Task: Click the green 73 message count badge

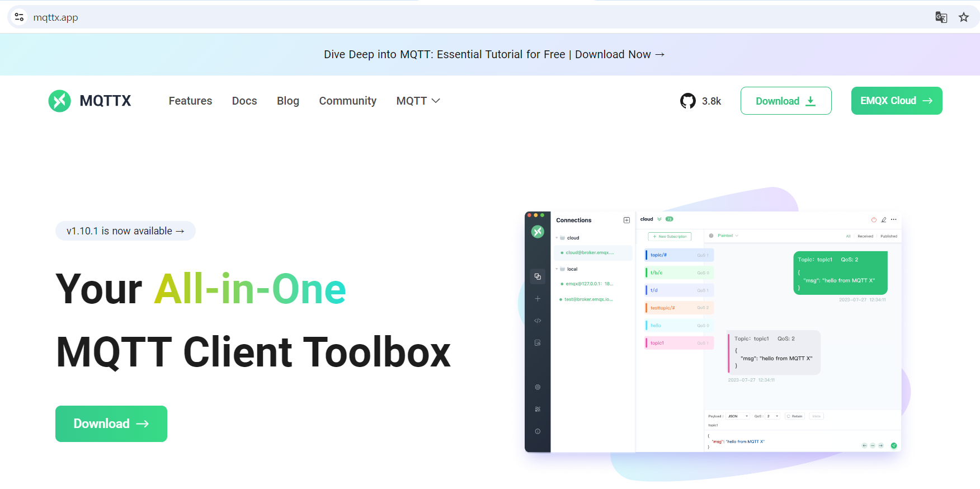Action: [x=670, y=219]
